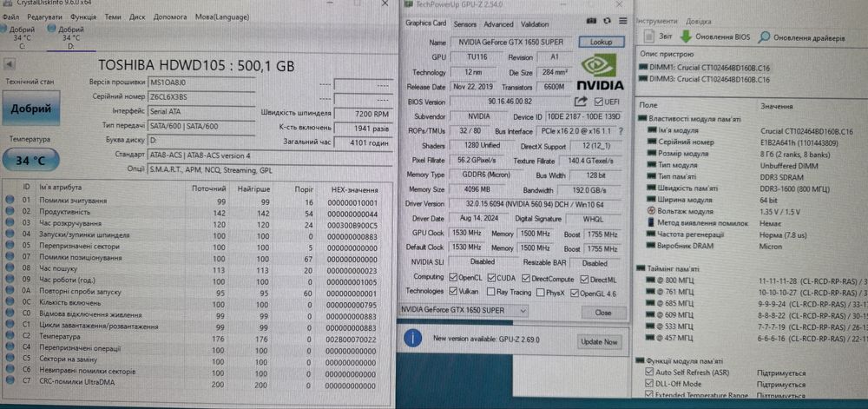Click the Добрий health status button
The height and width of the screenshot is (409, 868).
(x=30, y=109)
